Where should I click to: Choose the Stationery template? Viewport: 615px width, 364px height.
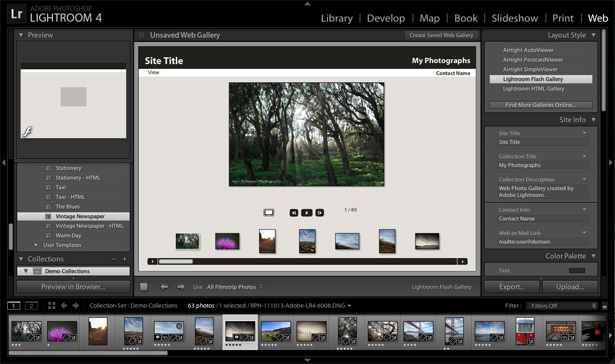68,168
